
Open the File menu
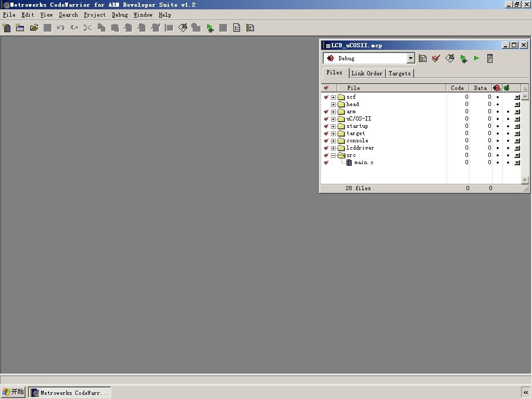tap(9, 15)
